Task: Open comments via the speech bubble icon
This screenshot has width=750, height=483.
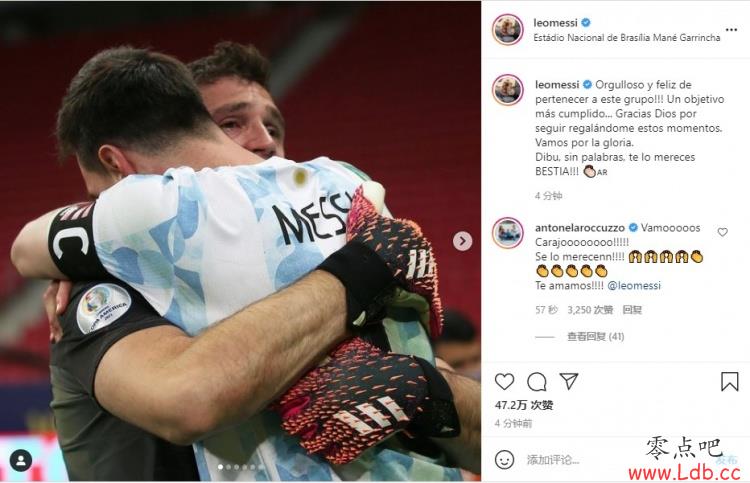Action: [537, 382]
